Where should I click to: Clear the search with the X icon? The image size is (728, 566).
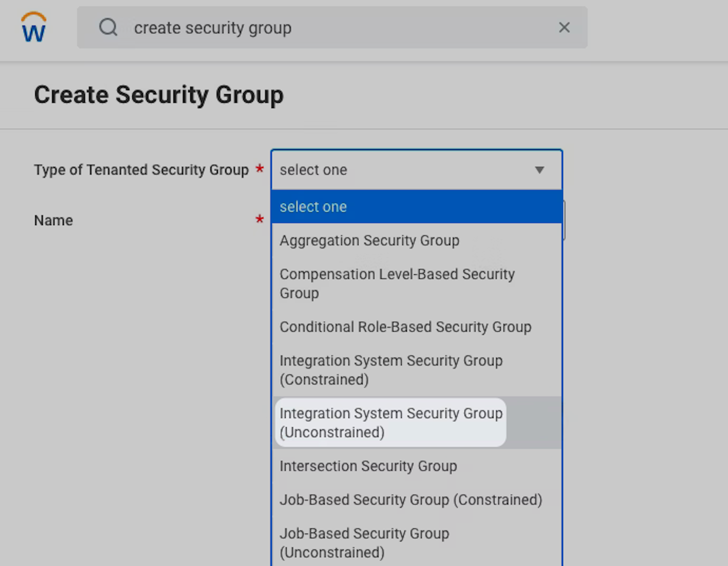click(x=564, y=27)
